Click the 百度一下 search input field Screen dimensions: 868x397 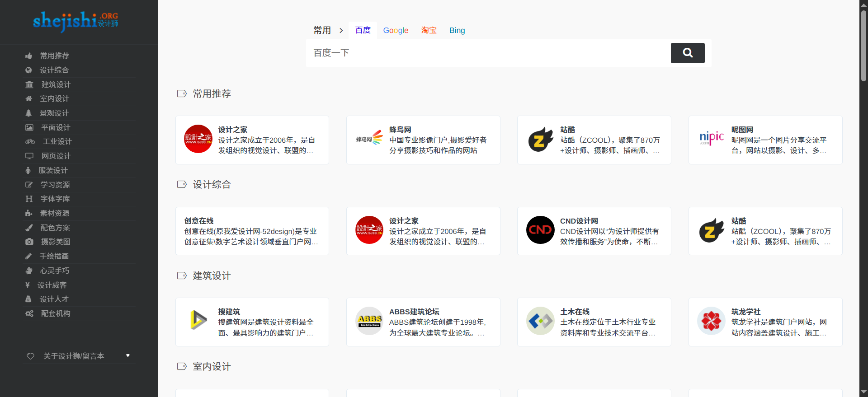(488, 53)
